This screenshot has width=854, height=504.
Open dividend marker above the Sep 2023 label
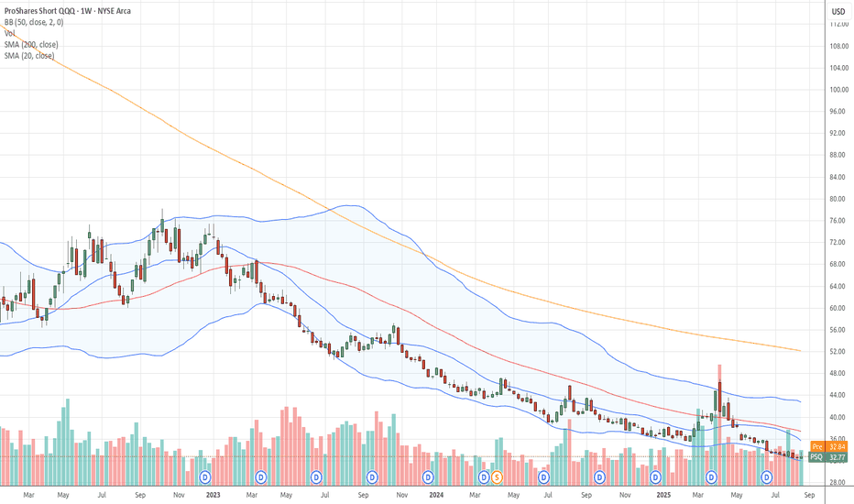pos(372,477)
